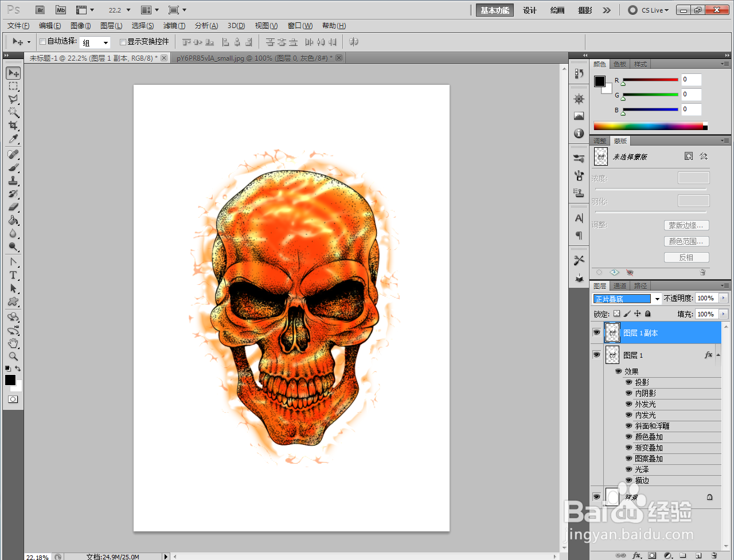Toggle visibility of 描边 effect

(629, 480)
